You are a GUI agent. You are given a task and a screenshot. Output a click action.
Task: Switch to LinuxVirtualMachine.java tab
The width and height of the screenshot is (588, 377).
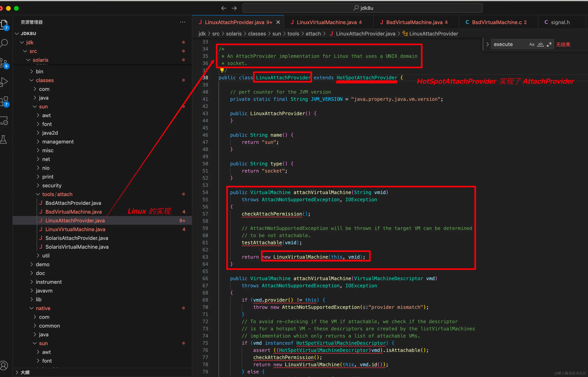coord(326,22)
